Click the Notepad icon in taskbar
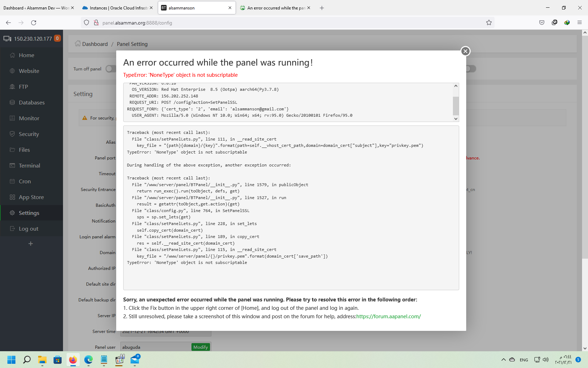The image size is (588, 368). pos(104,360)
